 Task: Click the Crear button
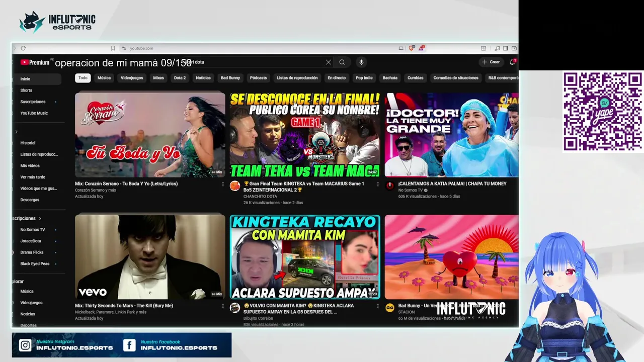[x=491, y=62]
